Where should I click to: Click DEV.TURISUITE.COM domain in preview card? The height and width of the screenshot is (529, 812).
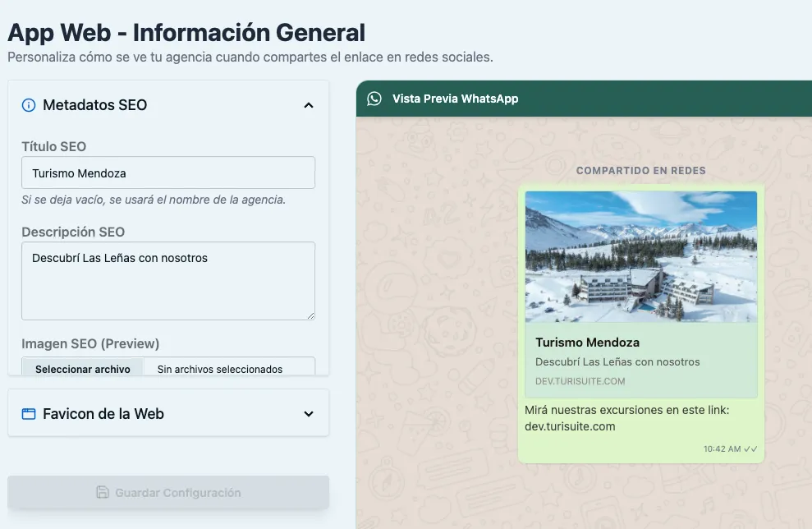(x=580, y=381)
